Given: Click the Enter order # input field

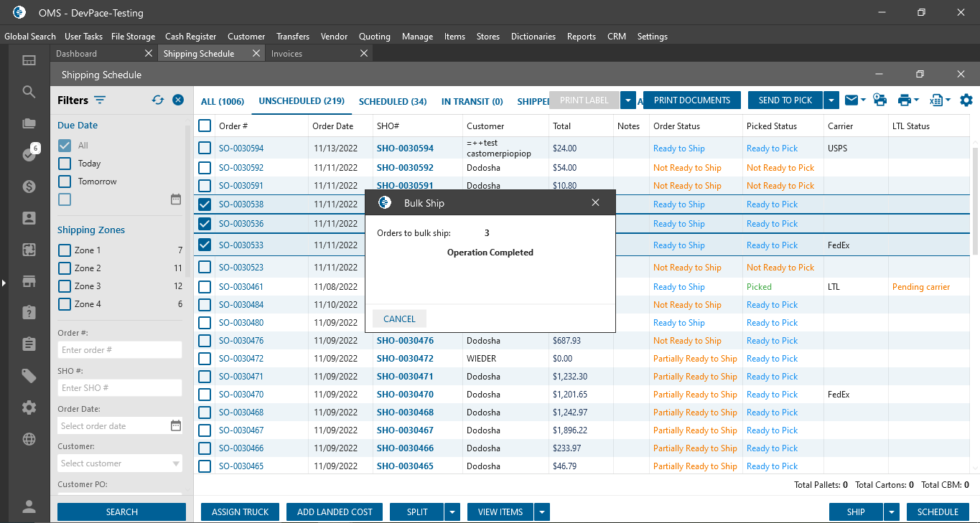Looking at the screenshot, I should coord(119,350).
